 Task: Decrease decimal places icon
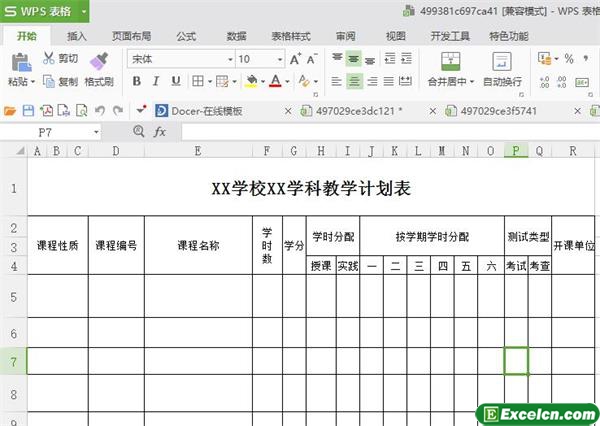pos(562,82)
